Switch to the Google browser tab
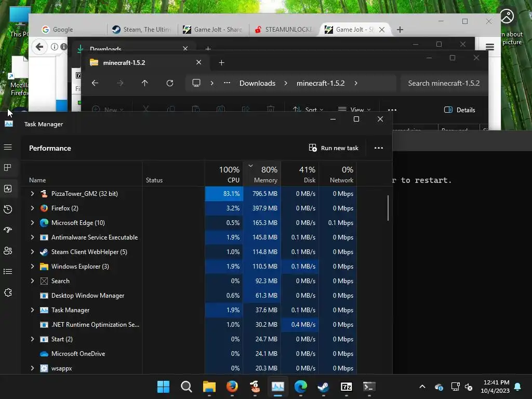The image size is (532, 399). click(x=72, y=30)
